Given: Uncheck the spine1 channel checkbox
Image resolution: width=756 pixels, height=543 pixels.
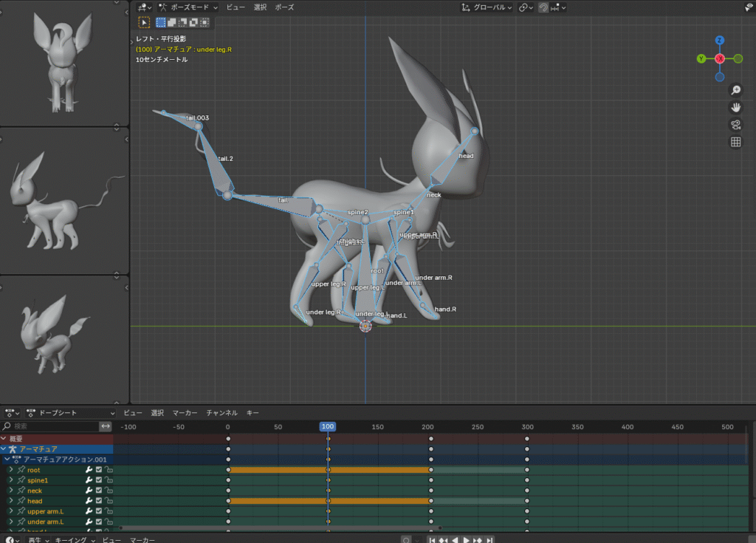Looking at the screenshot, I should click(x=99, y=480).
